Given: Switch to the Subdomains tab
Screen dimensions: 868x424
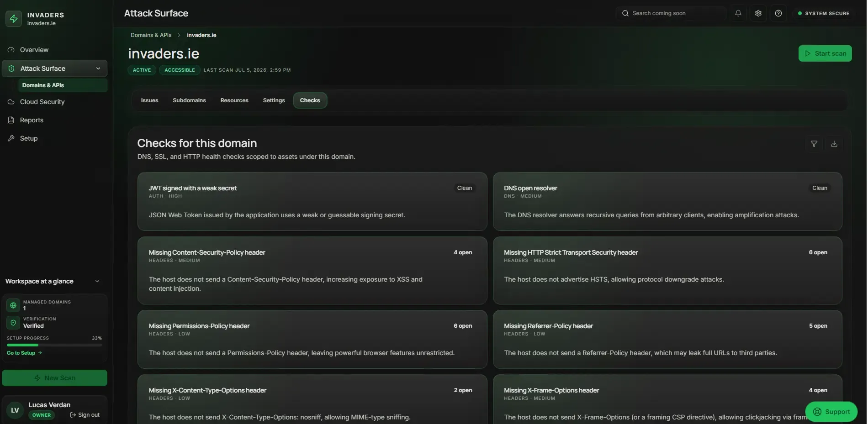Looking at the screenshot, I should pyautogui.click(x=190, y=100).
